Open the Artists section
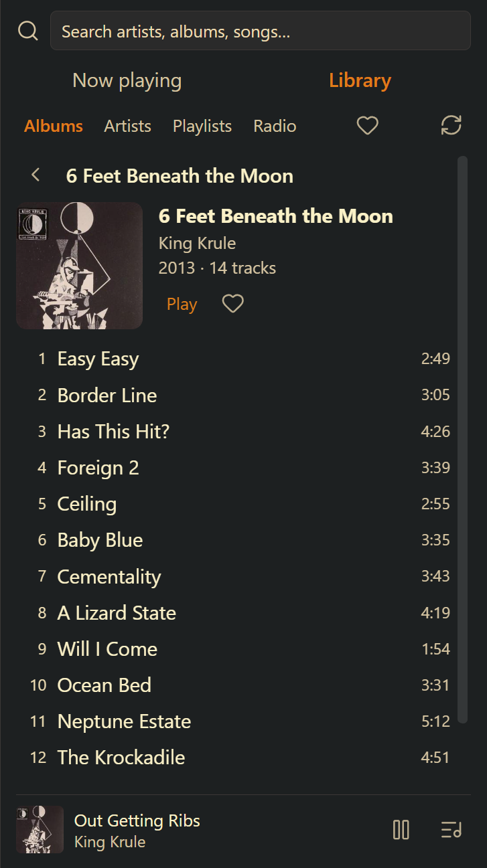The width and height of the screenshot is (487, 868). tap(128, 126)
